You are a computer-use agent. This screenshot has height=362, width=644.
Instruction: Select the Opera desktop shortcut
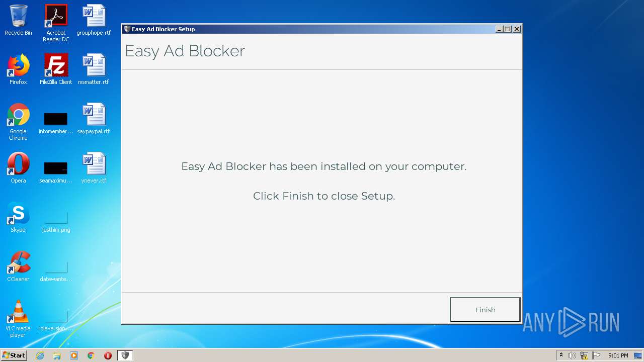pyautogui.click(x=18, y=168)
